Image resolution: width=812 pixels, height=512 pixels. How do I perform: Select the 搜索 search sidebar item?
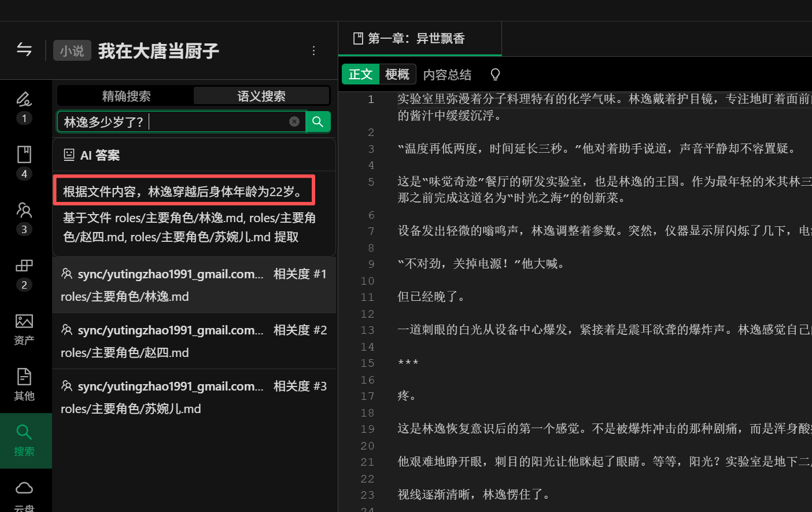pyautogui.click(x=24, y=440)
